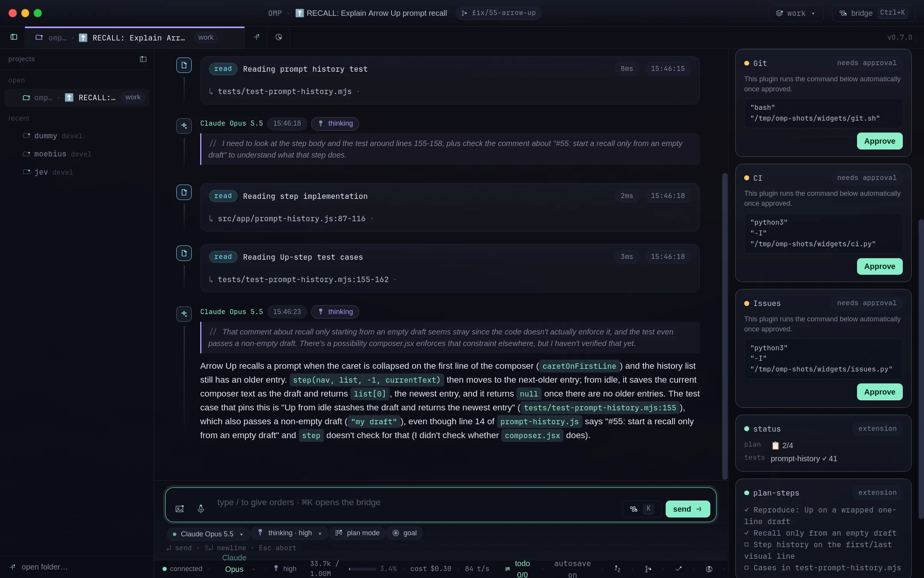The height and width of the screenshot is (578, 924).
Task: Open the bridge command-K button in composer
Action: [641, 509]
